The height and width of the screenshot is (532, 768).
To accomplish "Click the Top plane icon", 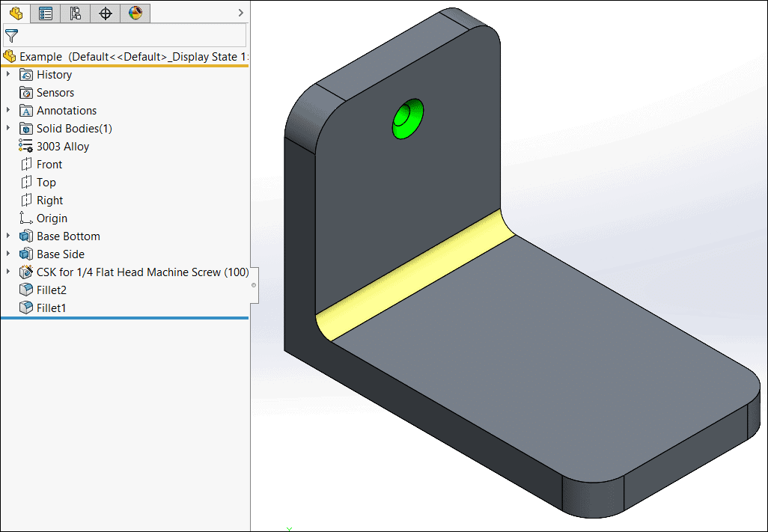I will pyautogui.click(x=26, y=183).
